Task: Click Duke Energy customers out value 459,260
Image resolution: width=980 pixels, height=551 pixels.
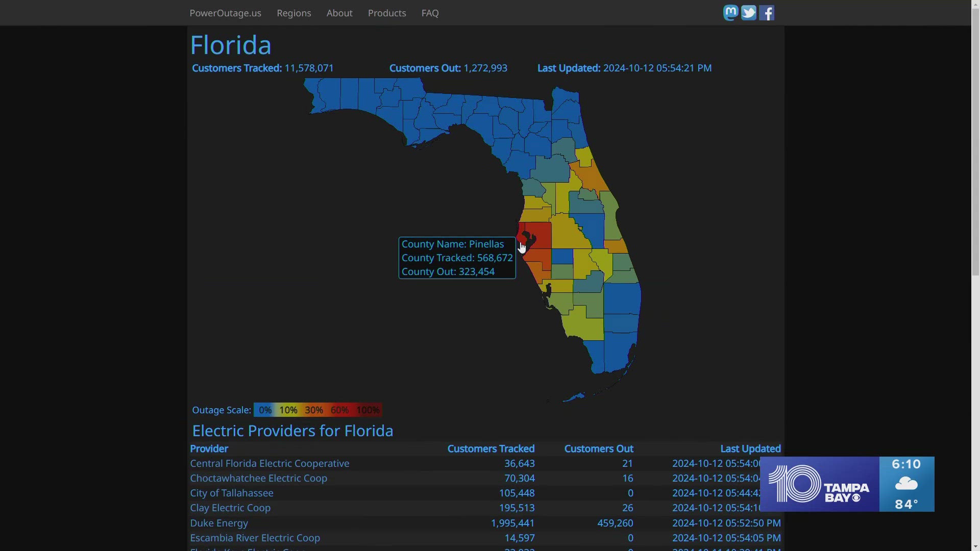Action: pos(615,523)
